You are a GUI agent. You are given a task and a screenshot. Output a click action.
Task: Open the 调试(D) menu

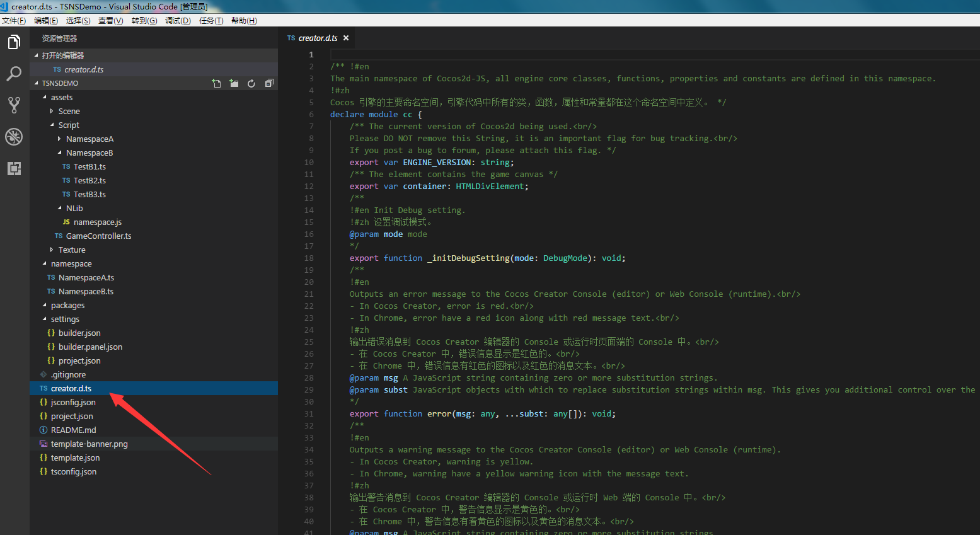pyautogui.click(x=178, y=21)
